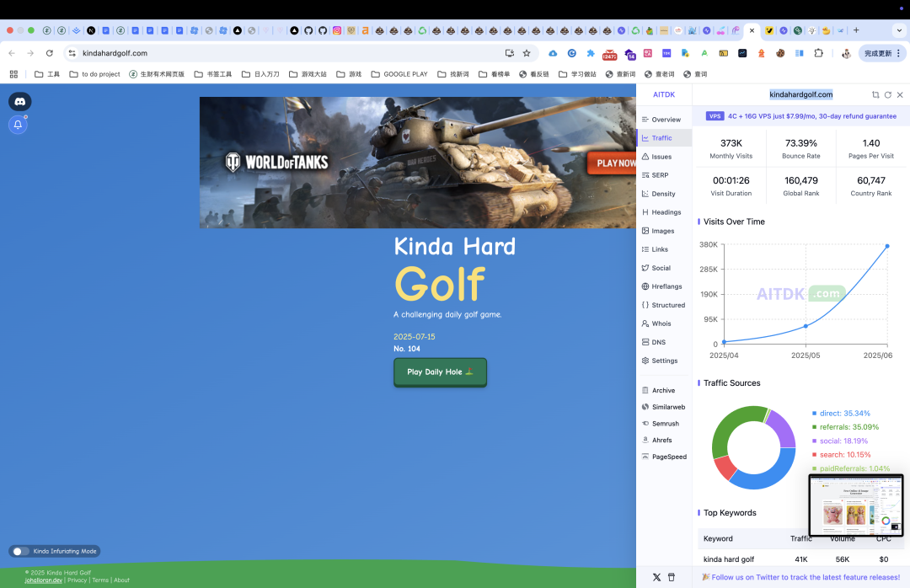Open the Whois section in AITDK

pyautogui.click(x=664, y=323)
